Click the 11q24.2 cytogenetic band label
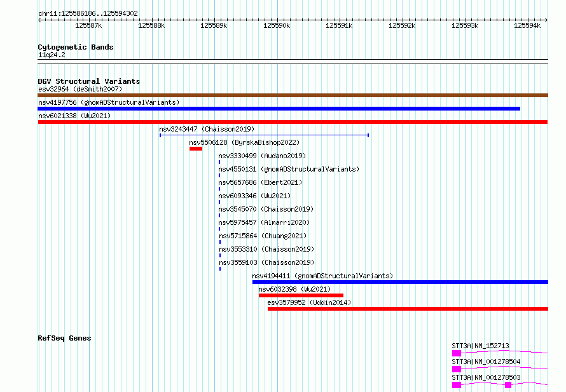The height and width of the screenshot is (392, 566). [52, 55]
